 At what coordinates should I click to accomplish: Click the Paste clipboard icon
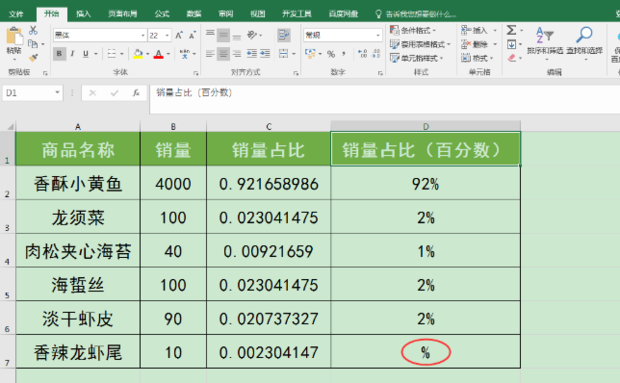point(14,36)
